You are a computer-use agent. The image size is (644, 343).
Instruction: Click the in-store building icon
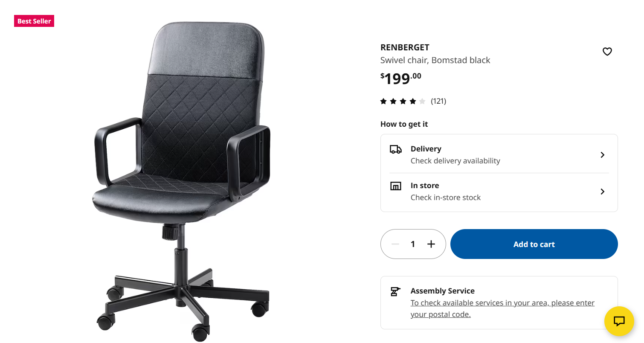(x=395, y=186)
